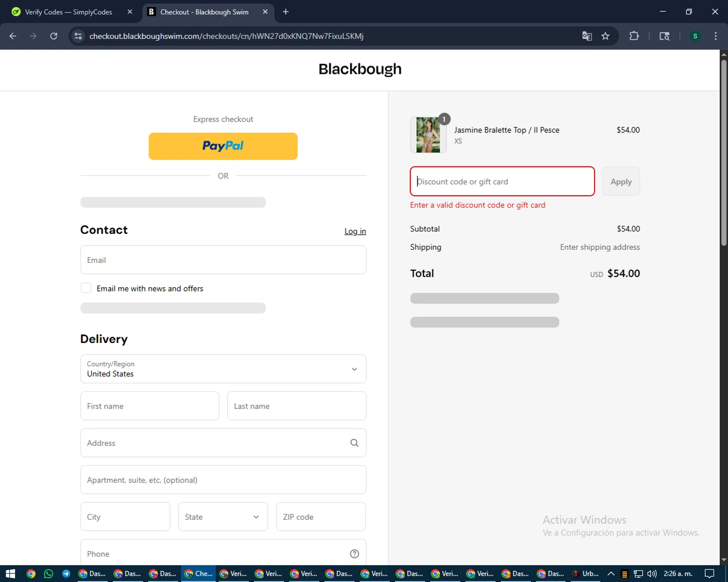Expand the State dropdown
Viewport: 728px width, 582px height.
(x=223, y=517)
